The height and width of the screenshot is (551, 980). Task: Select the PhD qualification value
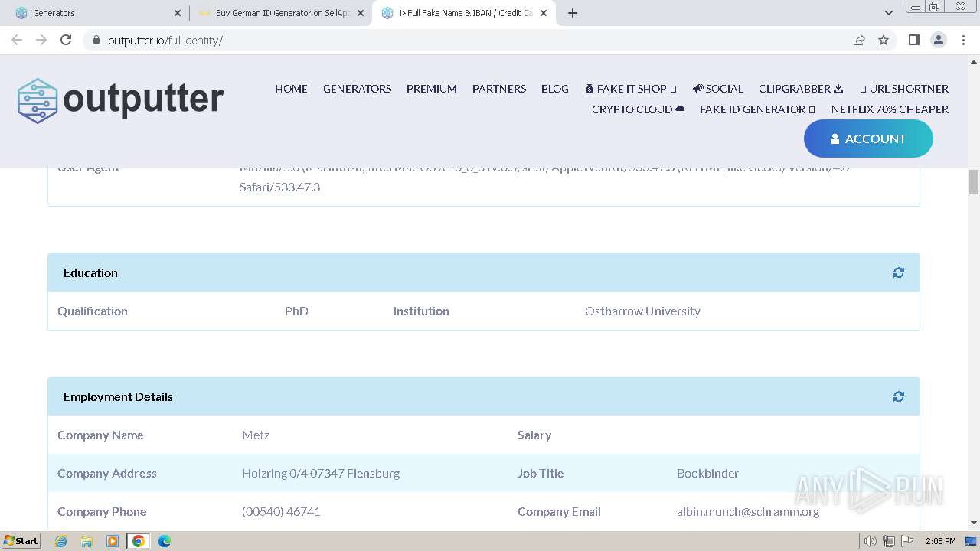tap(296, 311)
